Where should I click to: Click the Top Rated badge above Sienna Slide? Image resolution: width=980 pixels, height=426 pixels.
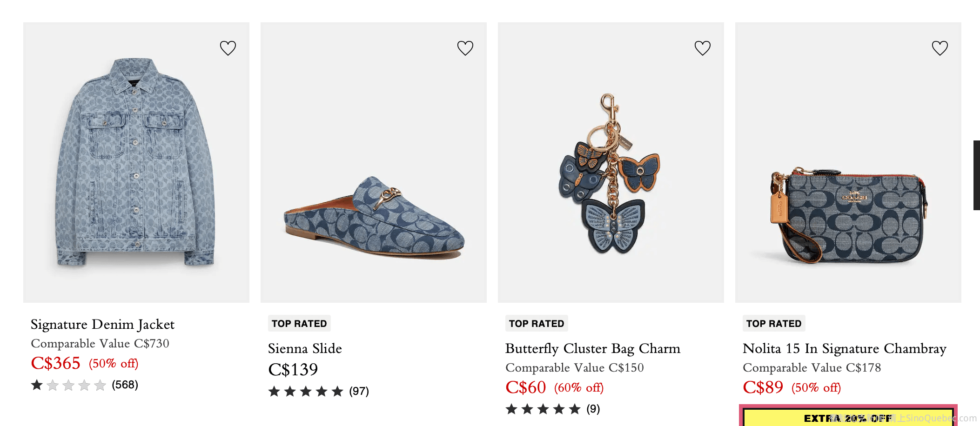[x=299, y=324]
